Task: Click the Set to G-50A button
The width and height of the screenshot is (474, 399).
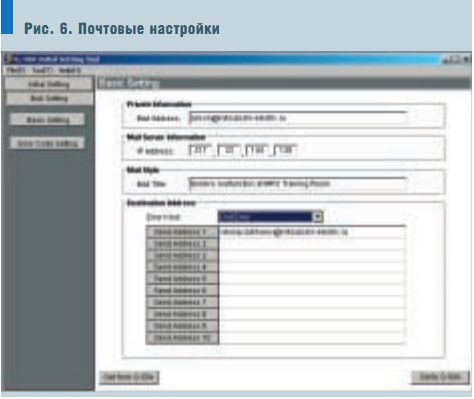Action: (x=440, y=377)
